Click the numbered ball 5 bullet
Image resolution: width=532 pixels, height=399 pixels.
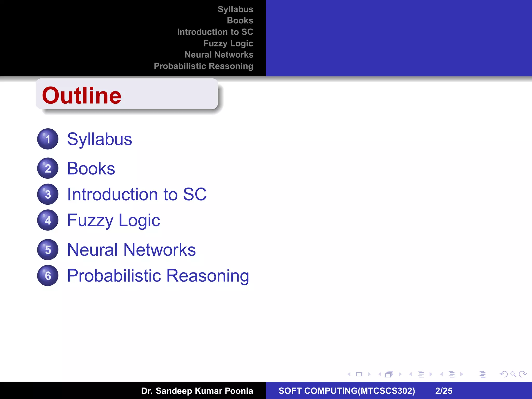point(48,250)
